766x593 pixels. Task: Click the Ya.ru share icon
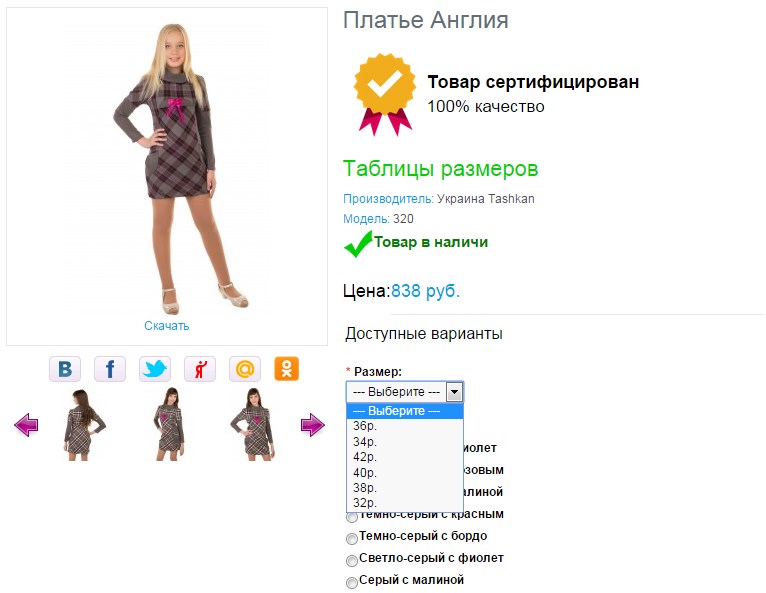coord(200,369)
